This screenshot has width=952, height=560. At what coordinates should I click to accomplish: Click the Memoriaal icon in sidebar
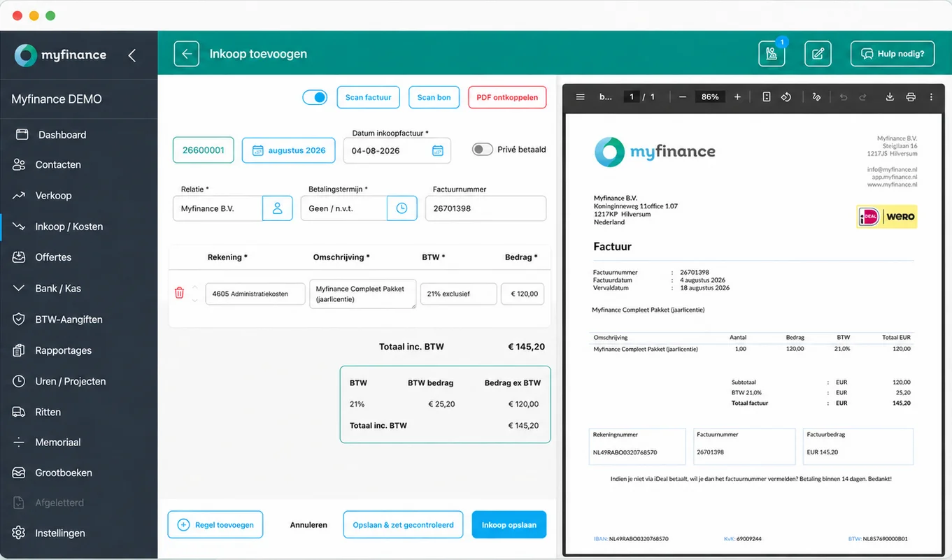tap(20, 443)
